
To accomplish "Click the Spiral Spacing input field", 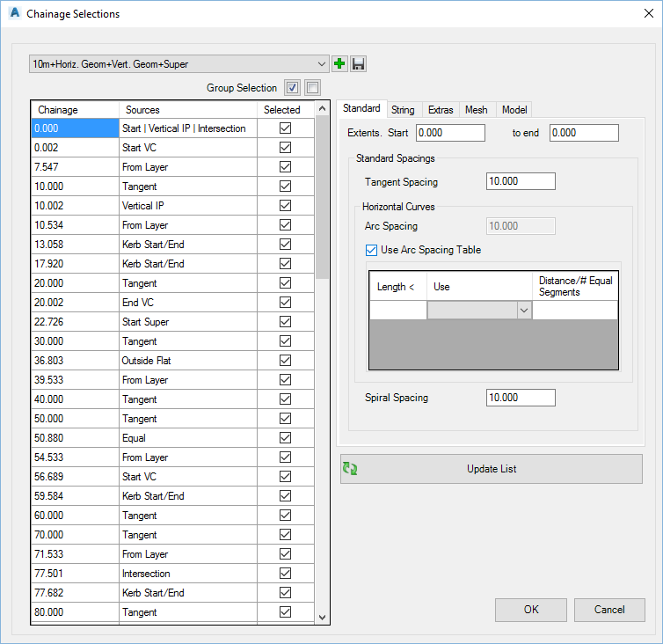I will [x=521, y=398].
